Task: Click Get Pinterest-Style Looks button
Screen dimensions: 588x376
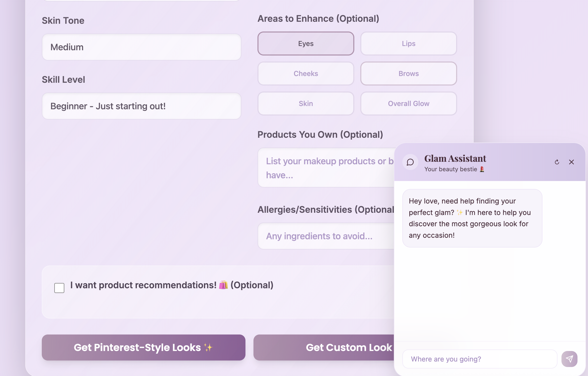Action: click(143, 347)
